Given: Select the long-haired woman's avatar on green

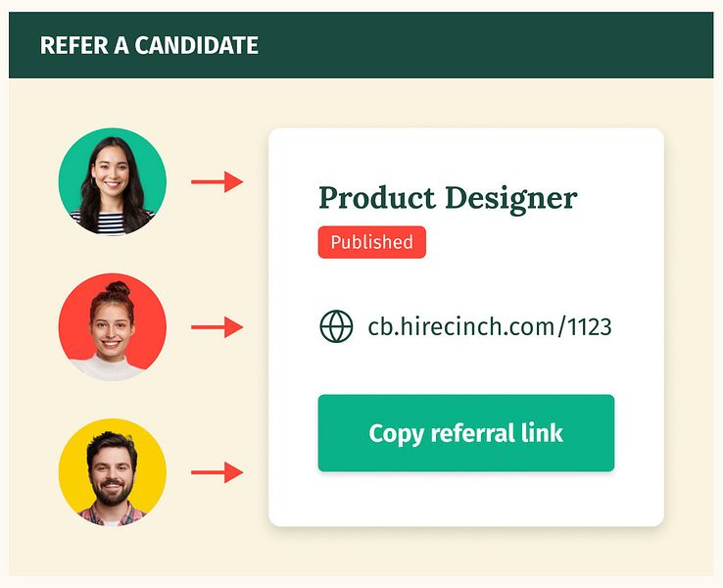Looking at the screenshot, I should [113, 181].
